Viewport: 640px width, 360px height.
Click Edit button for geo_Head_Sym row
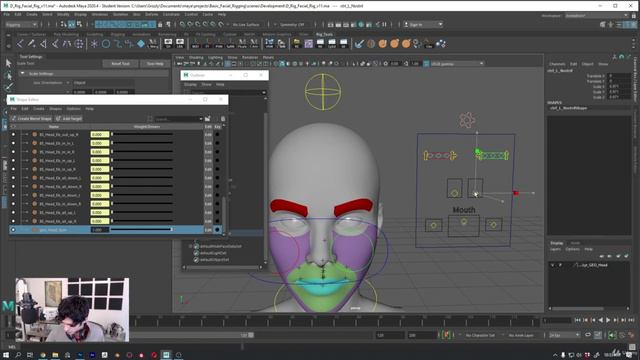(x=208, y=230)
